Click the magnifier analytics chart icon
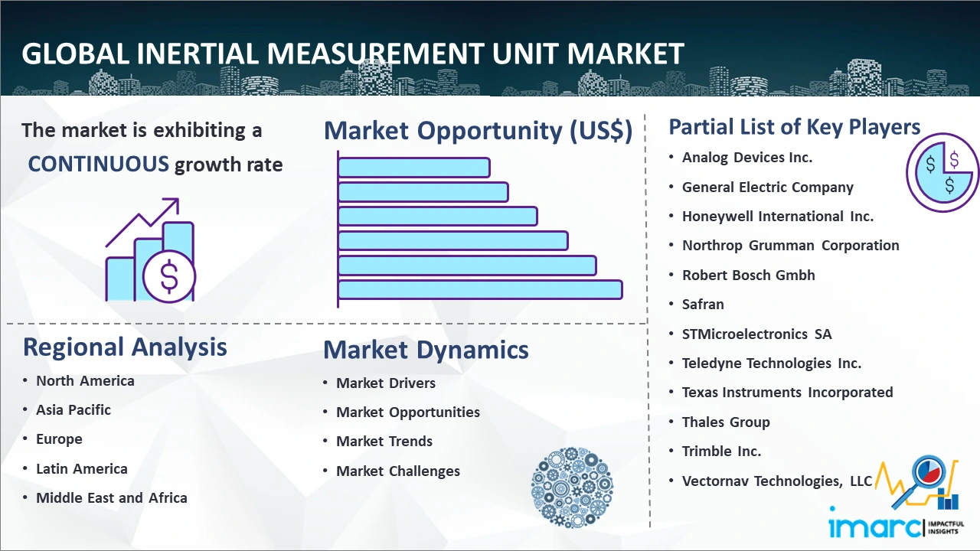This screenshot has height=551, width=980. (x=917, y=481)
